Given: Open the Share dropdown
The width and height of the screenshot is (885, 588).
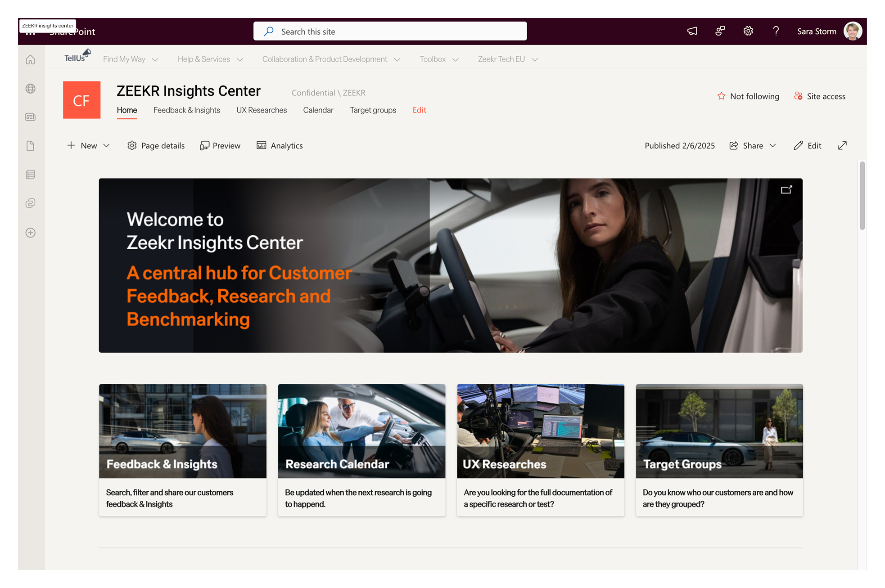Looking at the screenshot, I should coord(753,145).
